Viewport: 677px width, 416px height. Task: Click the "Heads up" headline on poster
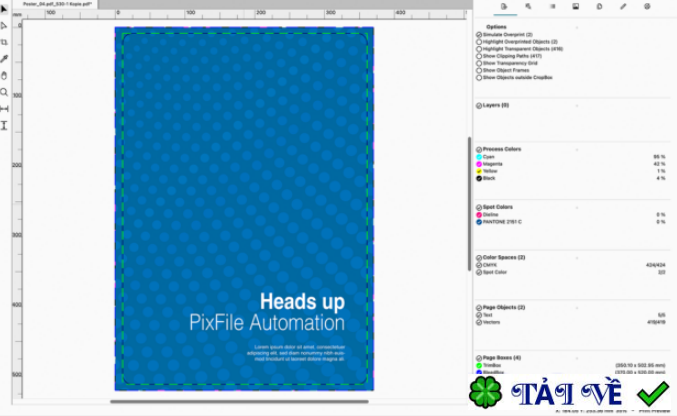[x=302, y=302]
